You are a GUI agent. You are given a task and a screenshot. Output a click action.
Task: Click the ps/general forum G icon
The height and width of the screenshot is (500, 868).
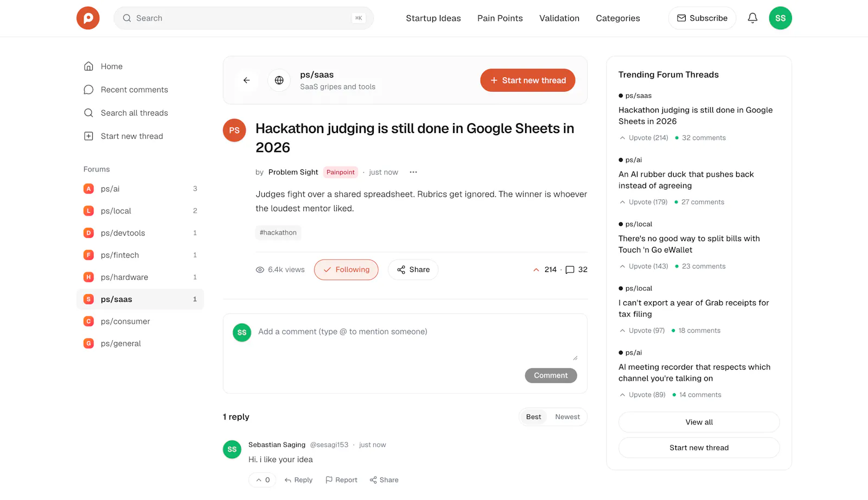click(x=89, y=344)
